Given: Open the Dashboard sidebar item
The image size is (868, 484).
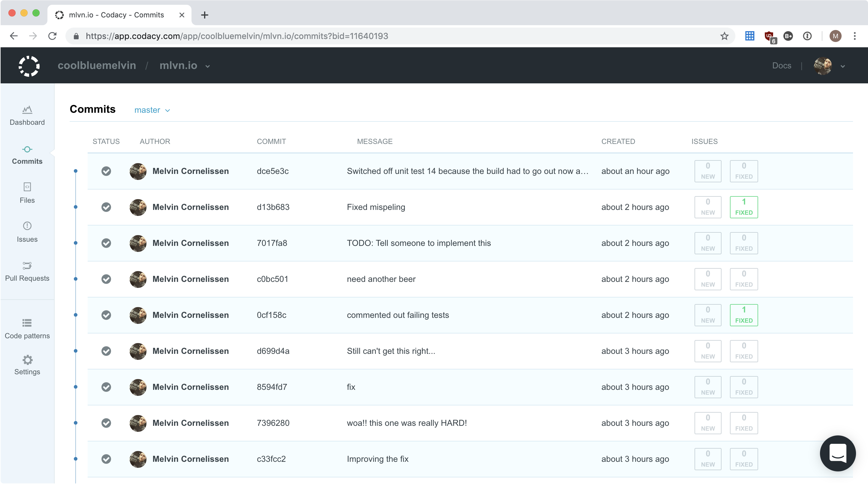Looking at the screenshot, I should (x=27, y=116).
